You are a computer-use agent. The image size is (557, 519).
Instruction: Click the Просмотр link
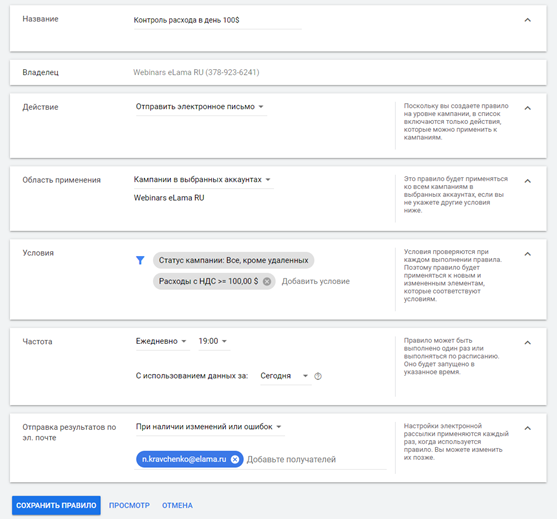coord(129,506)
